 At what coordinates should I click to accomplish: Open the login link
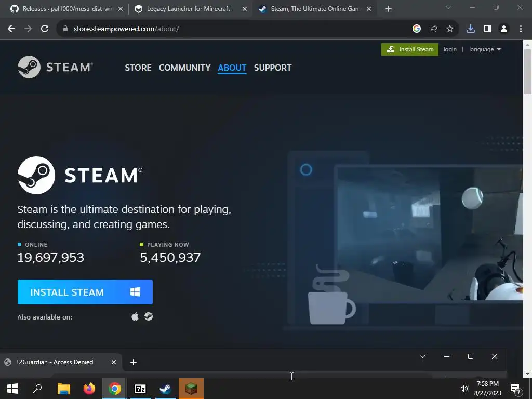(x=450, y=49)
